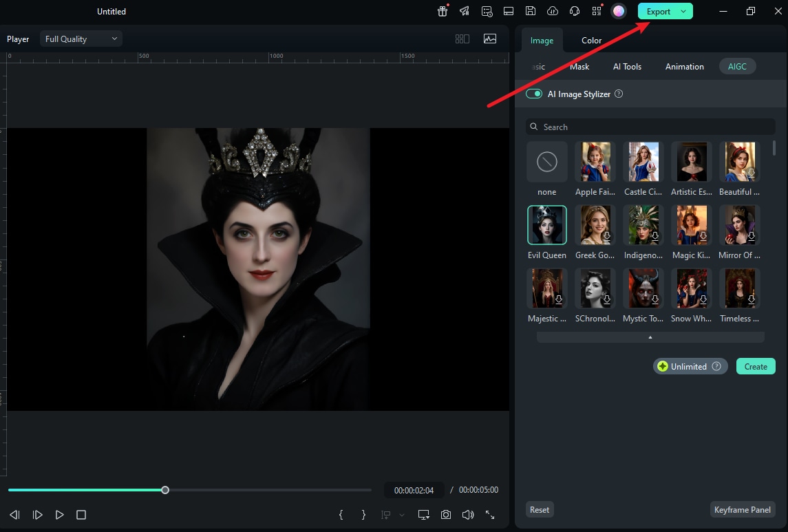This screenshot has width=788, height=532.
Task: Pick the Indigeno... style thumbnail
Action: click(x=643, y=225)
